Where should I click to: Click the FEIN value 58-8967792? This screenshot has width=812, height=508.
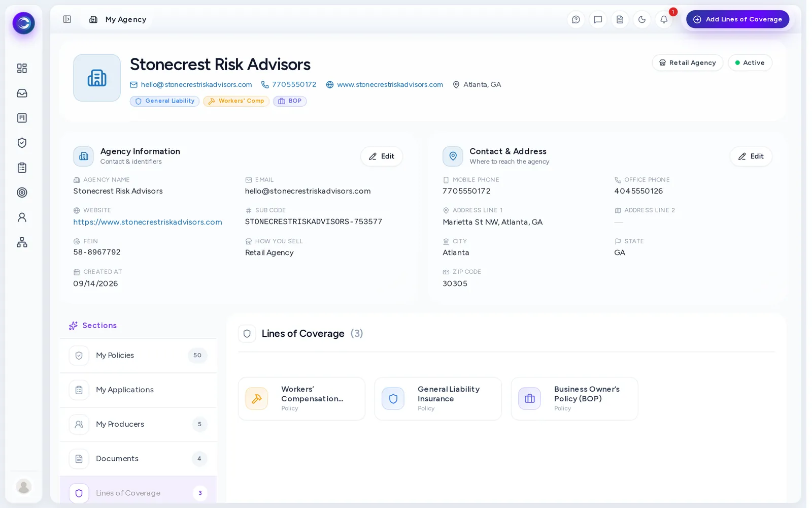97,252
